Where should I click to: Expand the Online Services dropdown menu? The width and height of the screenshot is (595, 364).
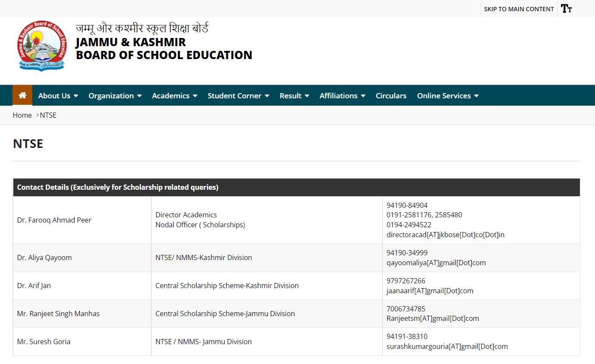(x=448, y=96)
